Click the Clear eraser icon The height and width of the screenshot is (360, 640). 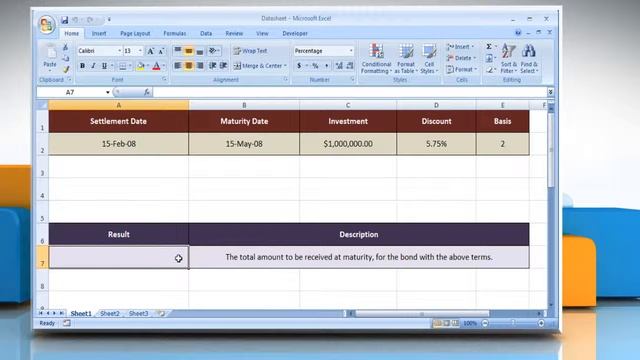tap(489, 70)
